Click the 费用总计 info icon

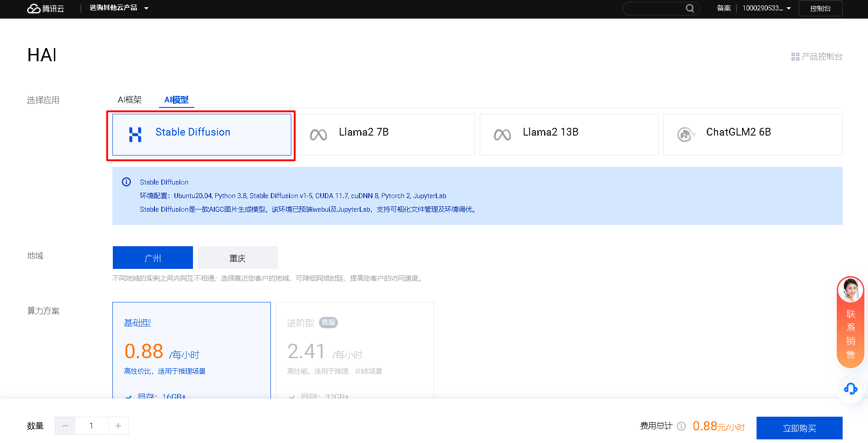click(x=681, y=426)
